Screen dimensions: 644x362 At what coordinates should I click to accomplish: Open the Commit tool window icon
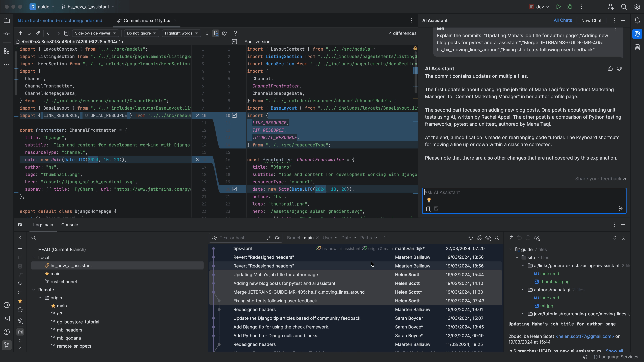coord(7,34)
